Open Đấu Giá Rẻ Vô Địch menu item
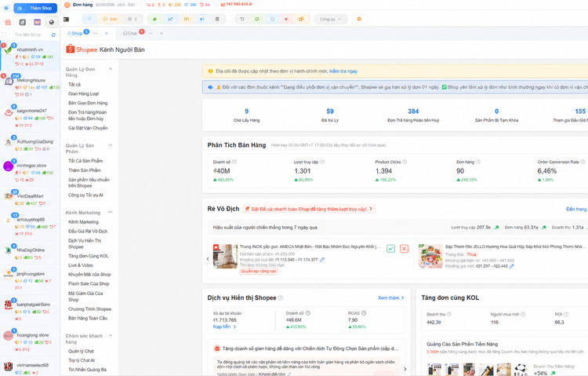 click(88, 231)
